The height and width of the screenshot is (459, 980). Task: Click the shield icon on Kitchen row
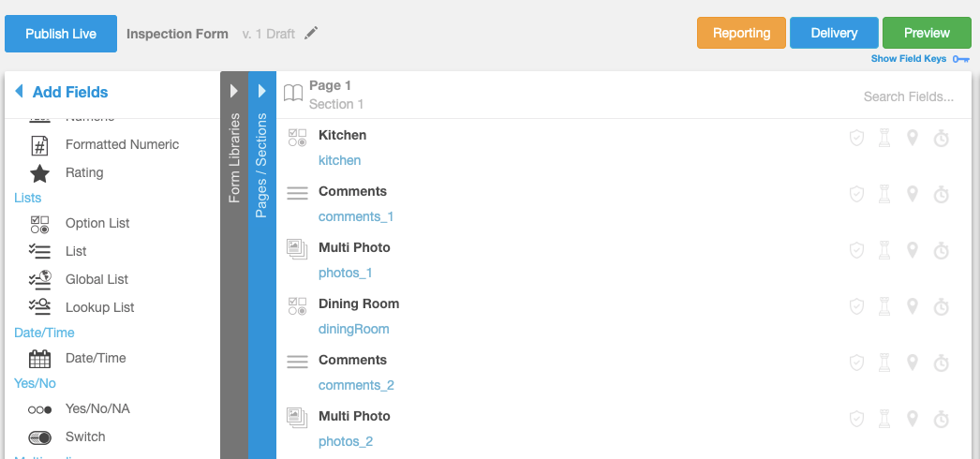click(x=856, y=139)
